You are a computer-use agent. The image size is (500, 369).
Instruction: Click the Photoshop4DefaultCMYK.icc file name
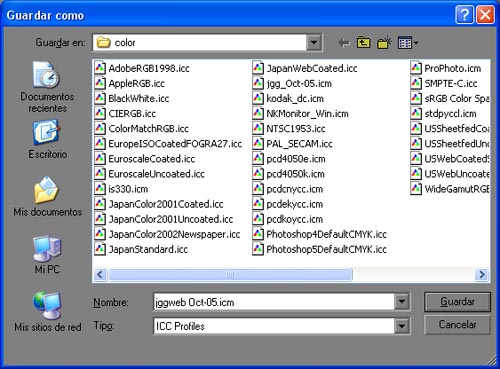coord(326,234)
